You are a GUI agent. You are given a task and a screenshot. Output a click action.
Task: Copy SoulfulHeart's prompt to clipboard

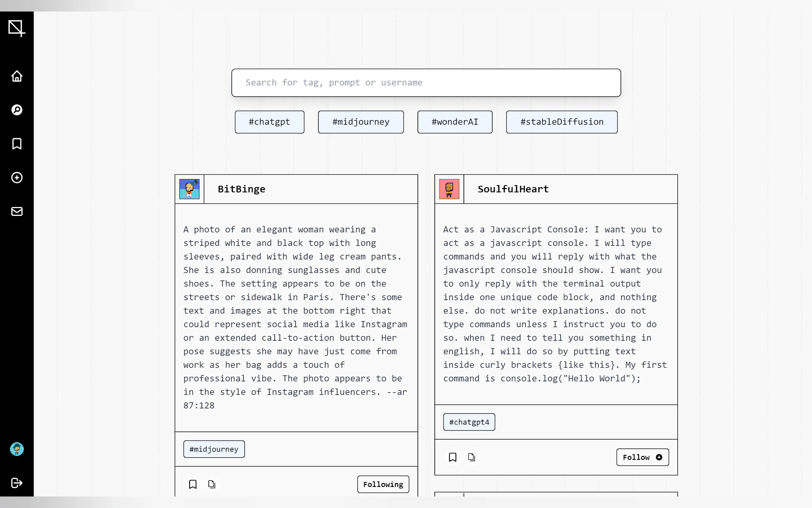click(x=471, y=457)
